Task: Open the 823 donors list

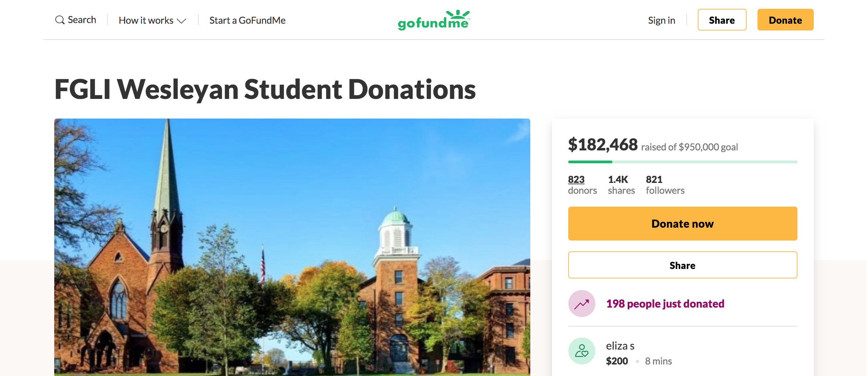Action: click(576, 180)
